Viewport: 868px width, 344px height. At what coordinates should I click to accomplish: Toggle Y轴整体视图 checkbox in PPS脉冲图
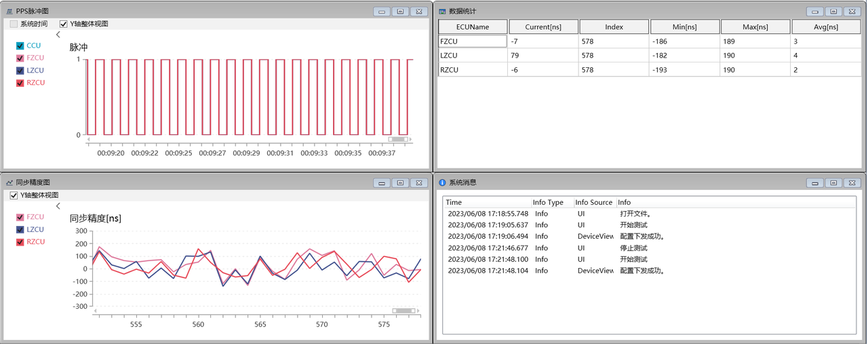coord(64,24)
